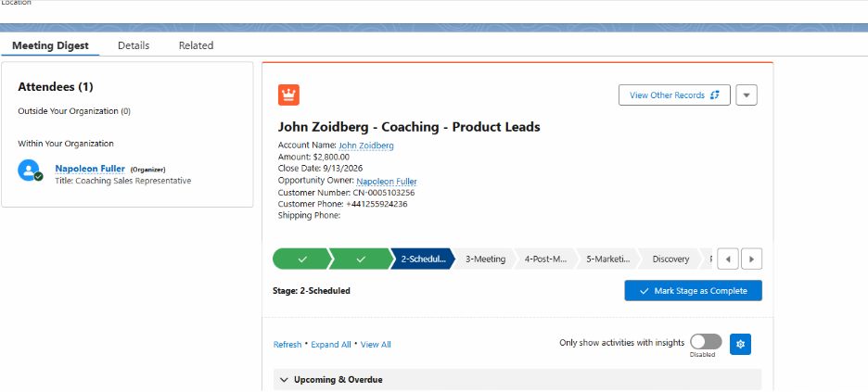Image resolution: width=868 pixels, height=392 pixels.
Task: Select the second completed checkmark stage
Action: click(x=361, y=259)
